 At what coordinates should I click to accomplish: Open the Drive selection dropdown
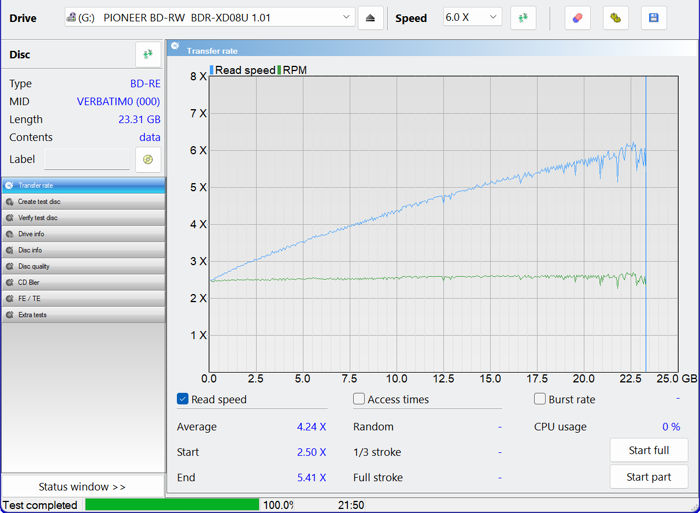[209, 18]
